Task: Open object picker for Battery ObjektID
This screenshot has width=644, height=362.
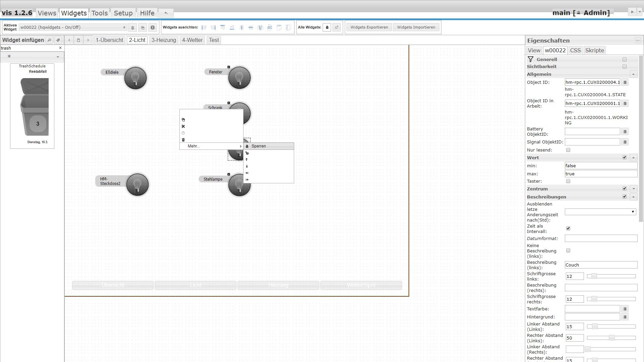Action: tap(625, 132)
